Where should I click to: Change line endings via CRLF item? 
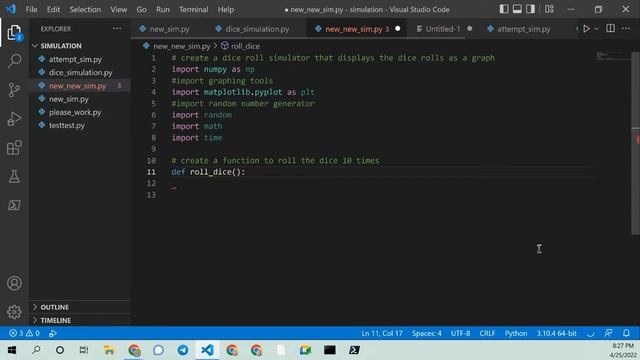[x=487, y=333]
